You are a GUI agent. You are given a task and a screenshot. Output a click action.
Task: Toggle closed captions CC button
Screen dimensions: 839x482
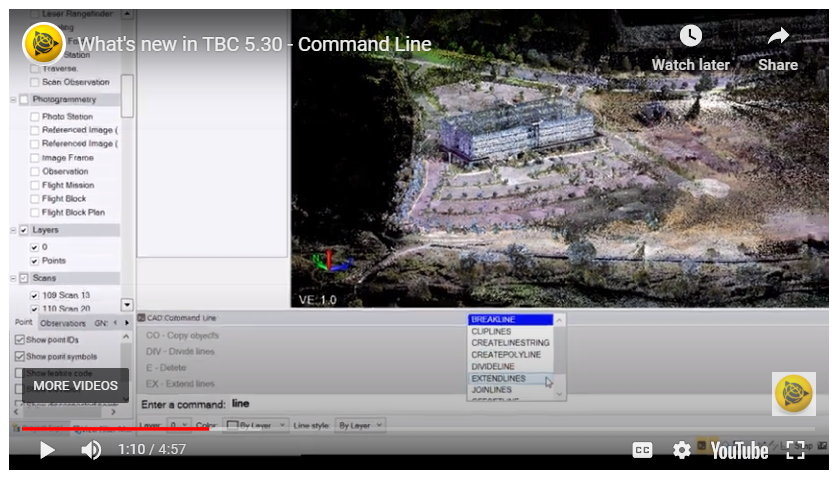pos(642,450)
